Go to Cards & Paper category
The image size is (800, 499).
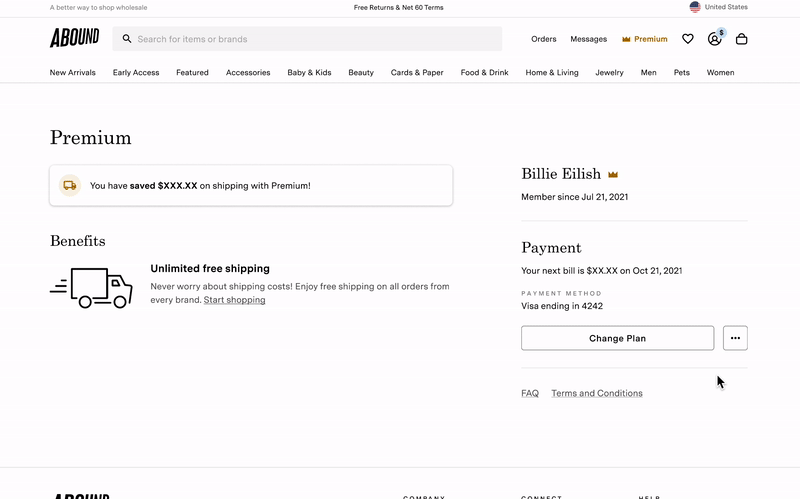(x=417, y=72)
